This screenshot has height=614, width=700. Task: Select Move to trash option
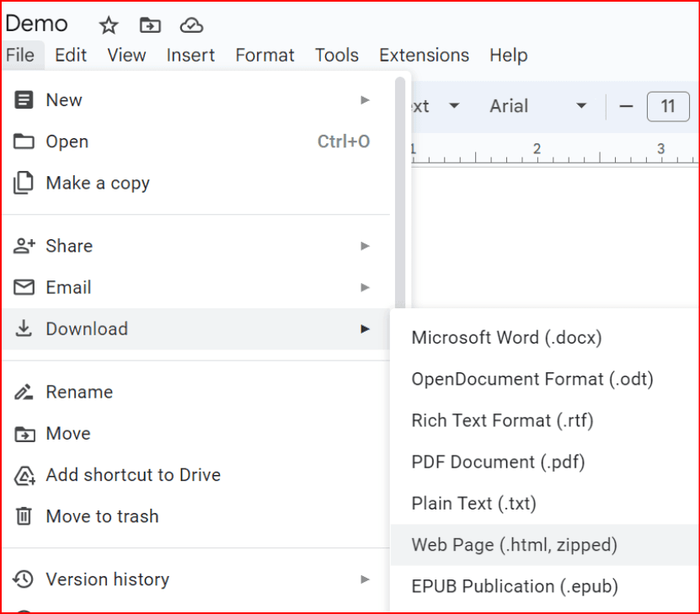[x=102, y=516]
